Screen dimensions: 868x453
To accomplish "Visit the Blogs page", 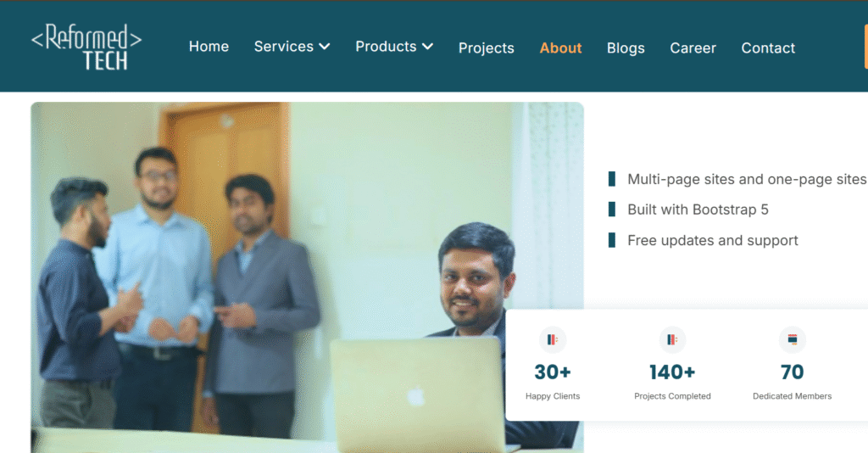I will 626,48.
